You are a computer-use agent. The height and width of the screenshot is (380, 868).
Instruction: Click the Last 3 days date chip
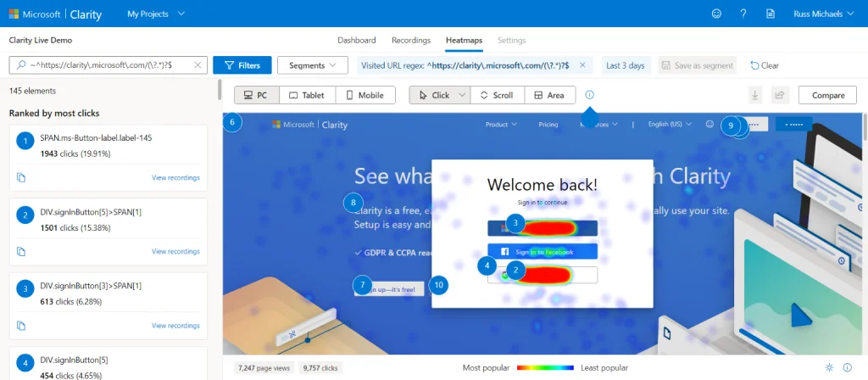tap(626, 65)
